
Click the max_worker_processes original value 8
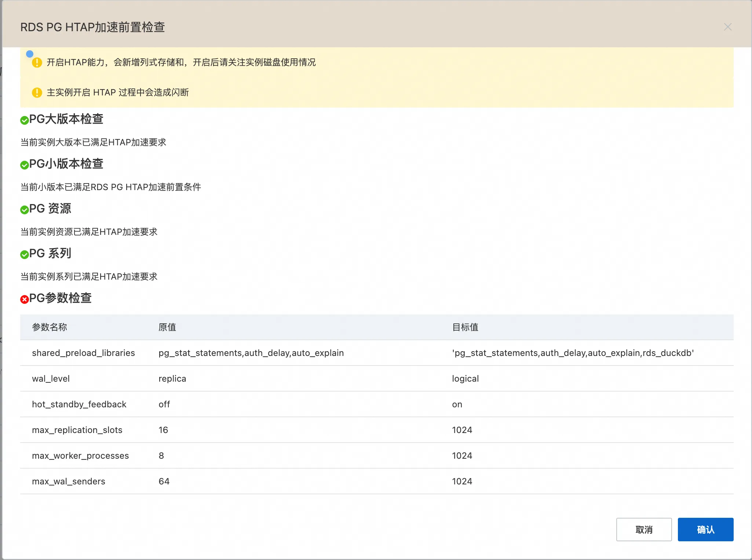(161, 456)
